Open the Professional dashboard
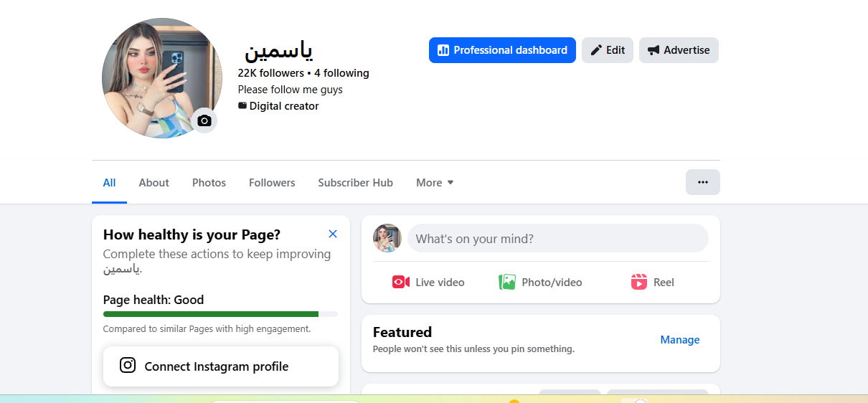Viewport: 868px width, 403px height. [502, 50]
